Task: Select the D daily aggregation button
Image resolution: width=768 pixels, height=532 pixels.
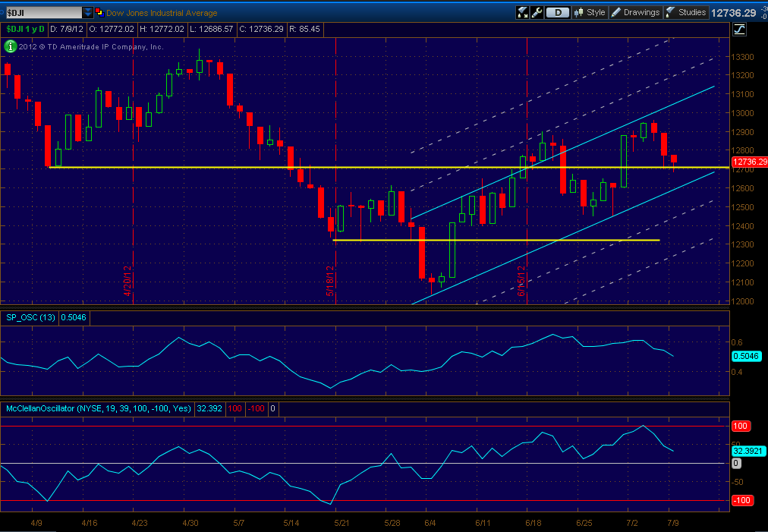Action: 558,13
